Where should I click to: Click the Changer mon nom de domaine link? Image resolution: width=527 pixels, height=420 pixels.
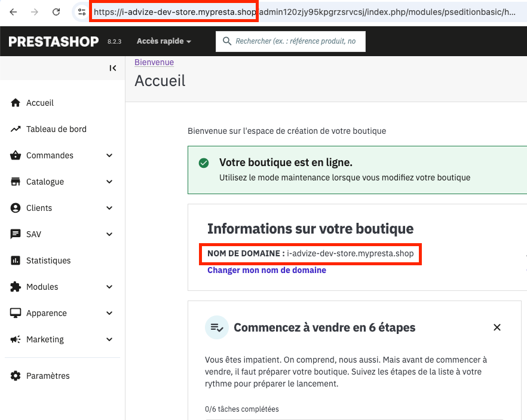(266, 270)
